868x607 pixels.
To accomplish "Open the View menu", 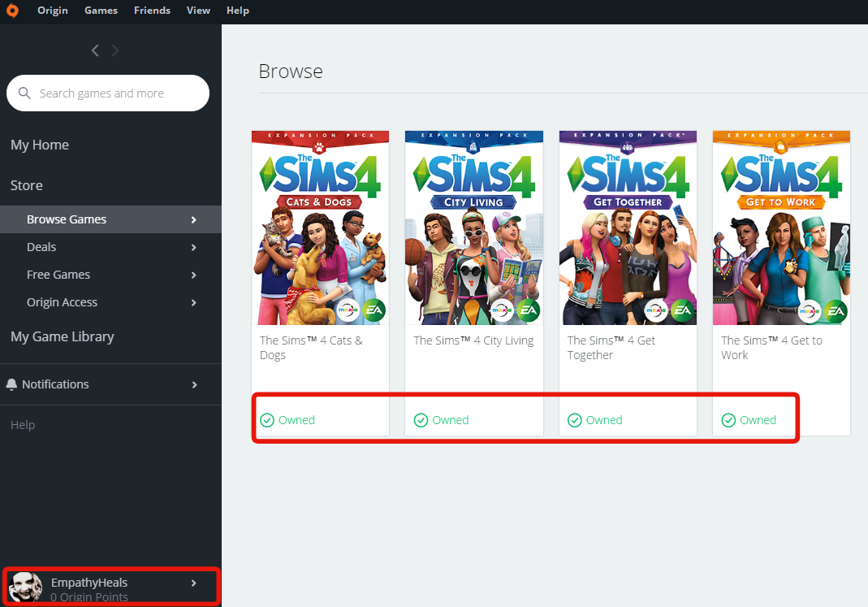I will point(198,11).
